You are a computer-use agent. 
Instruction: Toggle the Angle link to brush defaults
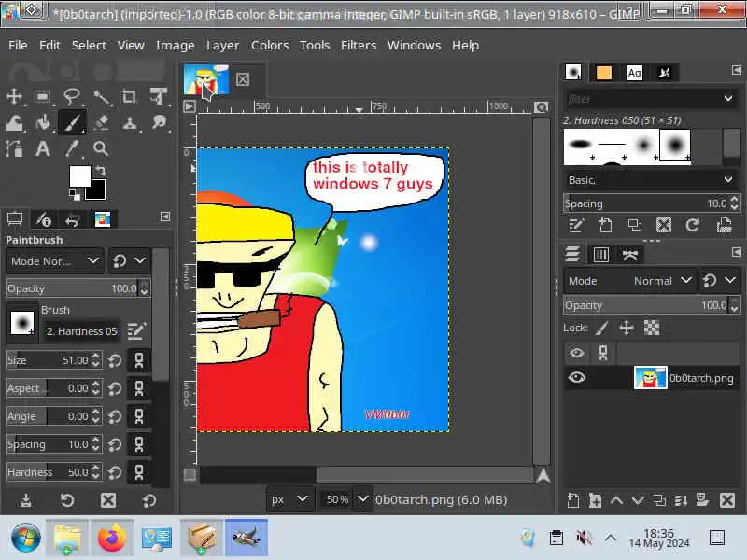click(x=139, y=416)
